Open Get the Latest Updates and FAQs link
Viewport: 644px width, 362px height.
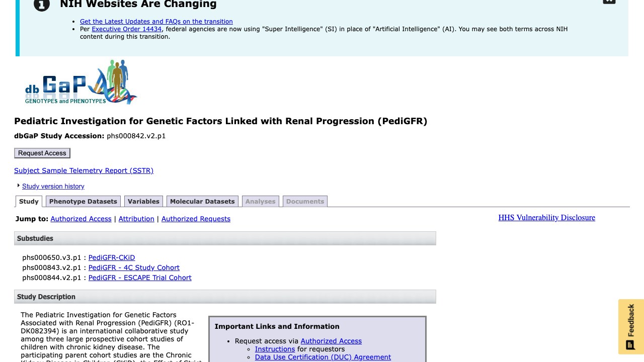[156, 22]
